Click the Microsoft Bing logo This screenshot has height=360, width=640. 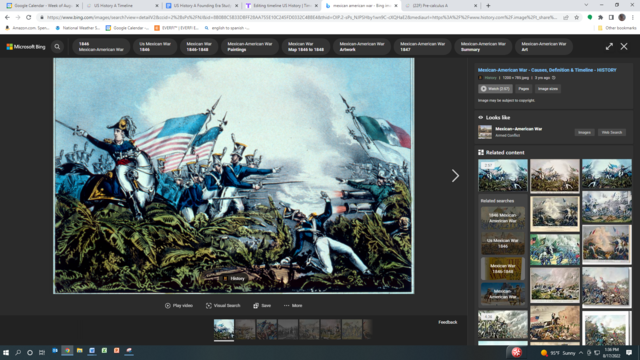26,47
